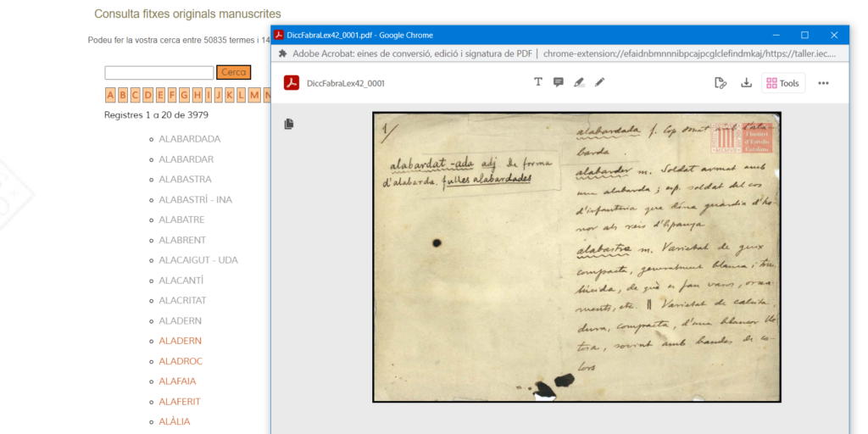Open the ALADROC entry
The image size is (868, 434).
click(181, 361)
